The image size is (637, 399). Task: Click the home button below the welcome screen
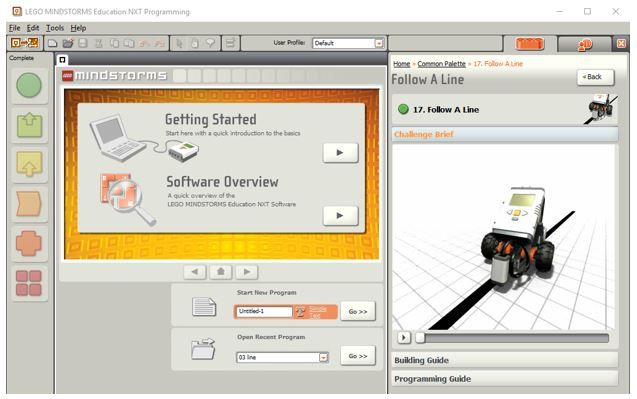(x=221, y=271)
